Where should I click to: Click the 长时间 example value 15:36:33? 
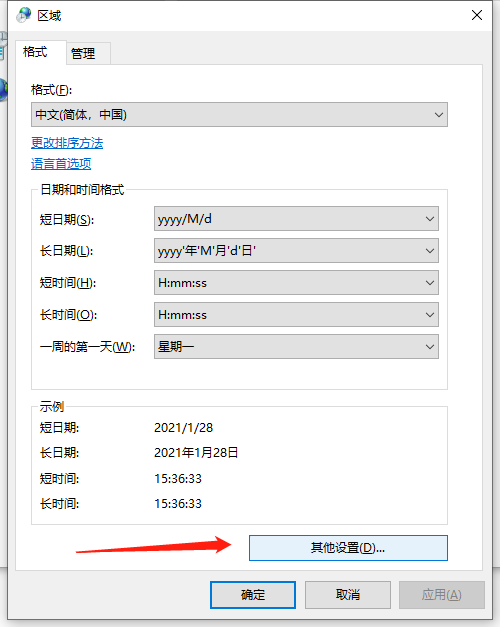(178, 504)
